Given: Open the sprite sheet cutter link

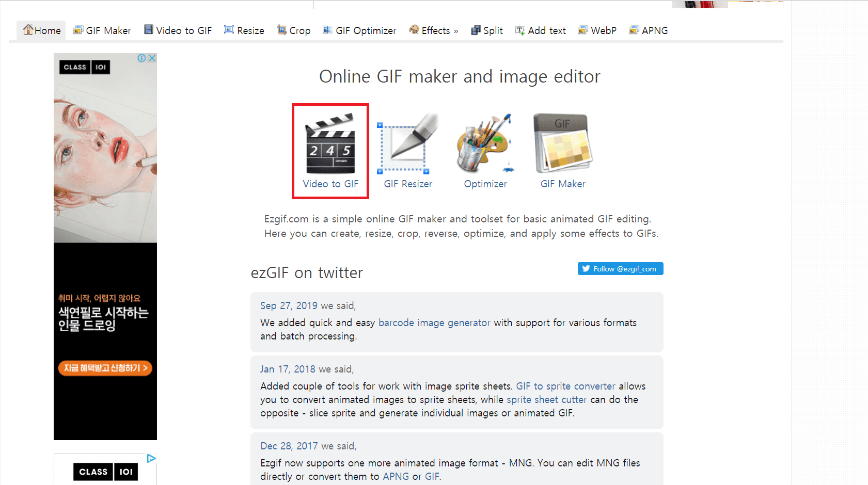Looking at the screenshot, I should coord(547,399).
